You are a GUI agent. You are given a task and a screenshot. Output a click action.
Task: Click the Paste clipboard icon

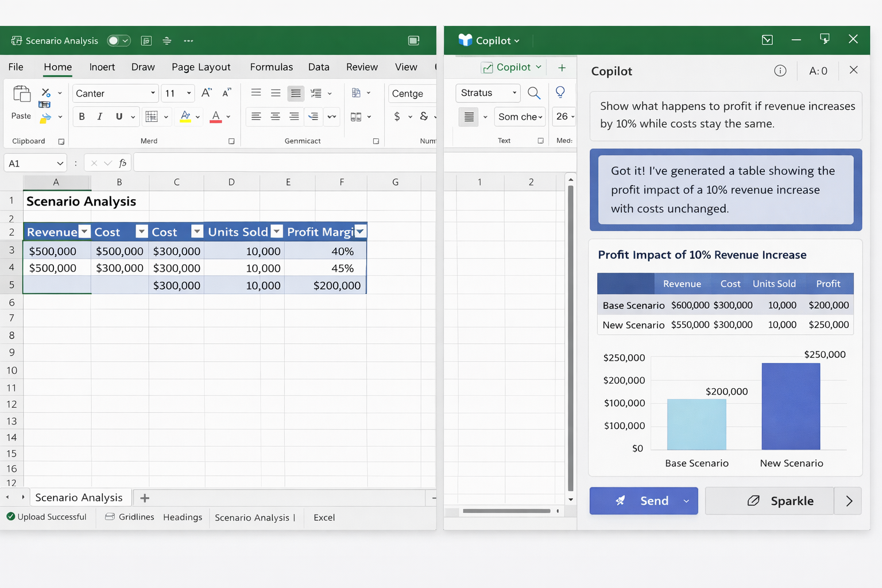21,95
